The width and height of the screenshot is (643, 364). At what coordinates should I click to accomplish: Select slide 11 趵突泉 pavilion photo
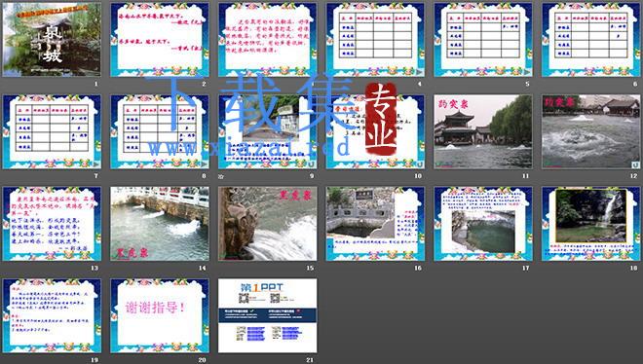[x=483, y=131]
